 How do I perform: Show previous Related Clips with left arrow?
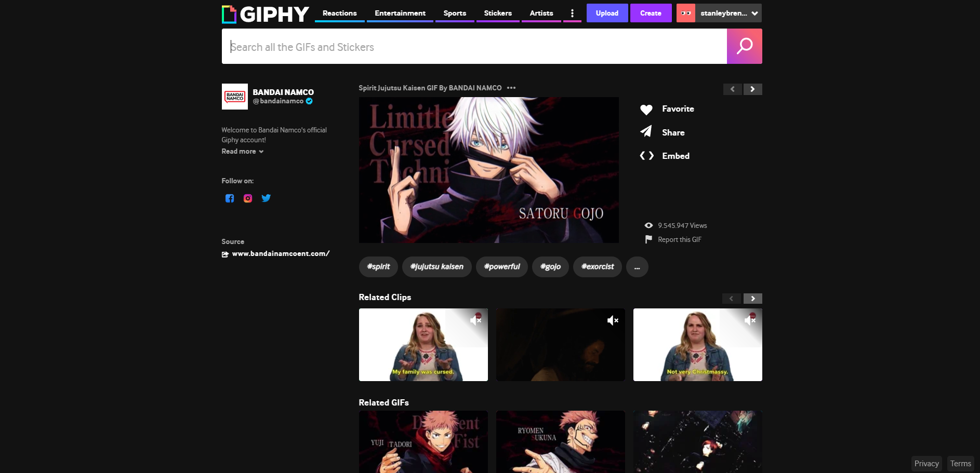[732, 299]
